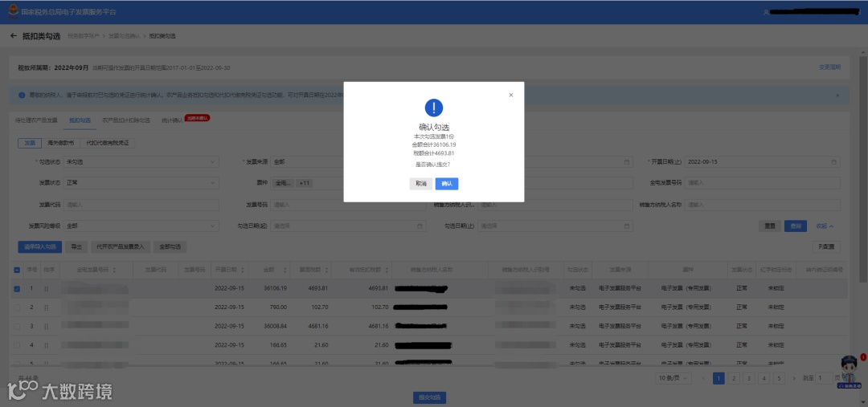Screen dimensions: 868x407
Task: Grab the sort handle of row 2
Action: (x=47, y=307)
